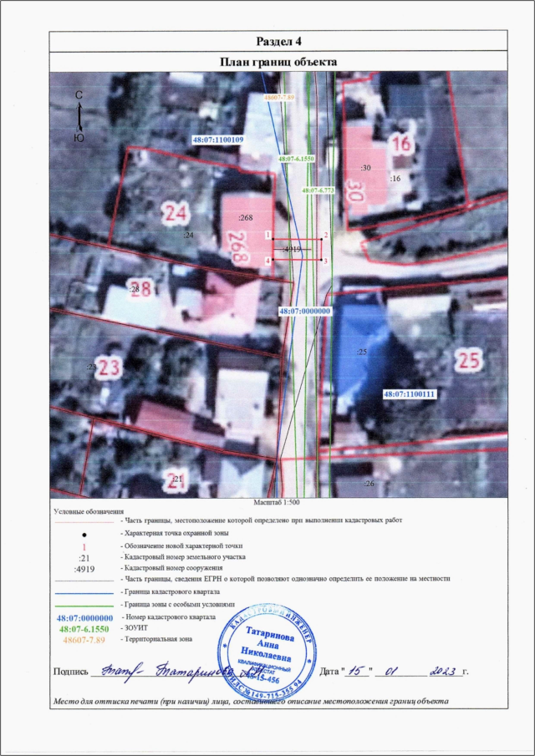The height and width of the screenshot is (756, 535).
Task: Click the green 48:07-6.1550 zone label on map
Action: (x=295, y=158)
